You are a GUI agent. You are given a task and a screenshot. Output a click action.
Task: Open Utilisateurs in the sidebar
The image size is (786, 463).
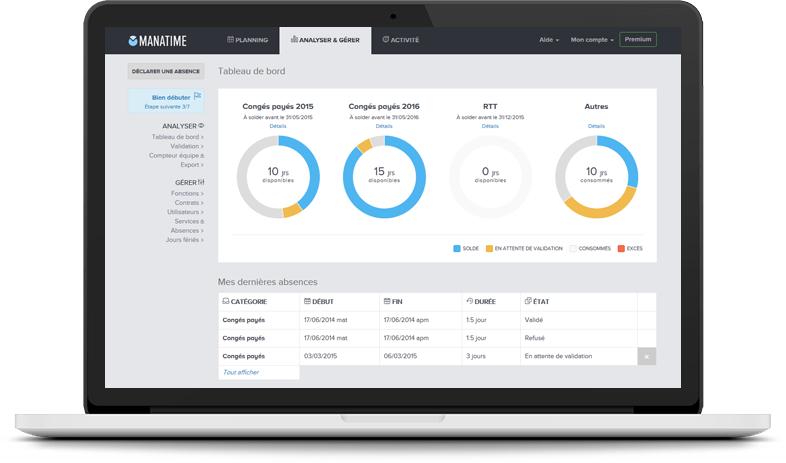coord(185,212)
